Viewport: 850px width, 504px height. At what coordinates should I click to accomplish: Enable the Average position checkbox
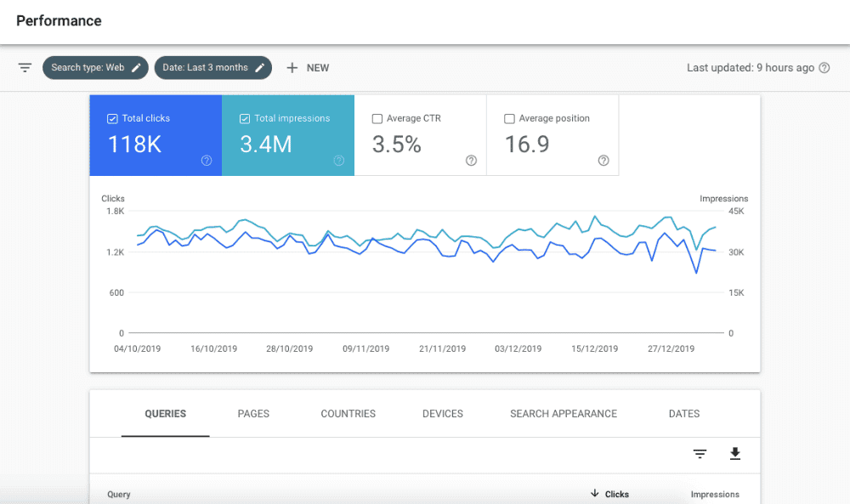(509, 119)
